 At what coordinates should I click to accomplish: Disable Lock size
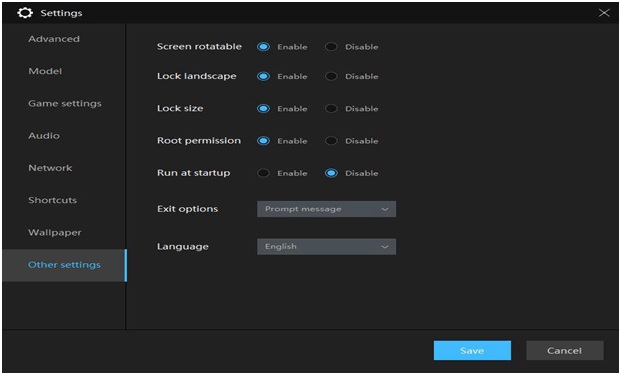[x=331, y=109]
